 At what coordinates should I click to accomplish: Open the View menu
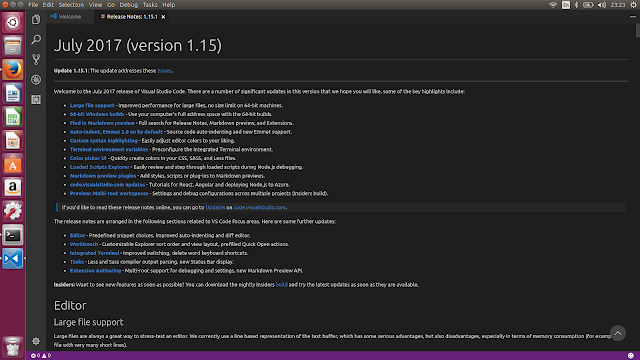(95, 5)
